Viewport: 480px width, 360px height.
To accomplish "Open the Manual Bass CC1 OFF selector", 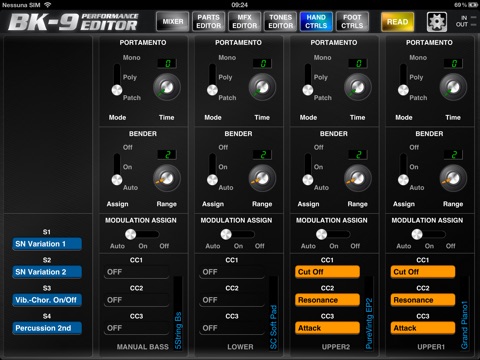I will tap(136, 272).
